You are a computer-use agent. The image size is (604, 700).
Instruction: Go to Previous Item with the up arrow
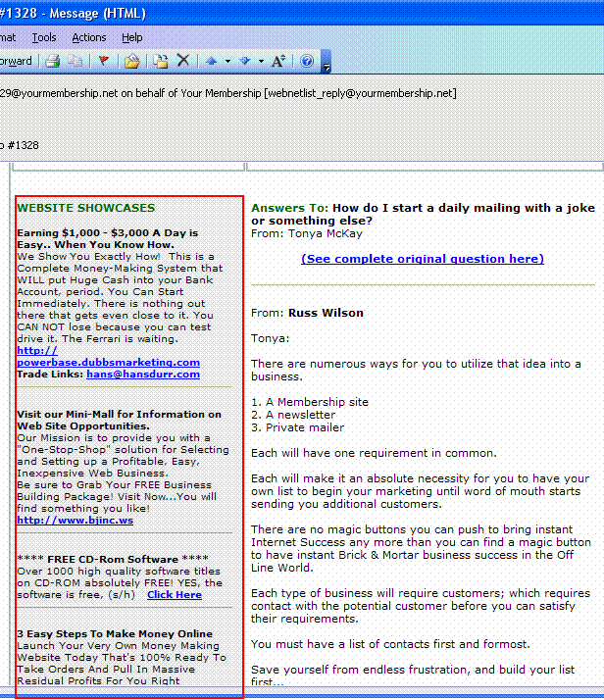211,61
